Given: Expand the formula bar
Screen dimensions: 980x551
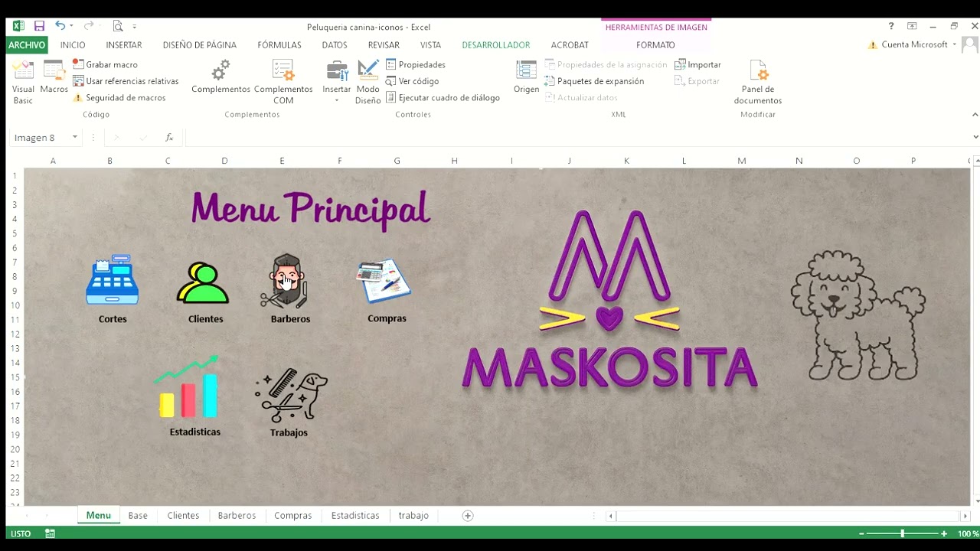Looking at the screenshot, I should point(975,138).
